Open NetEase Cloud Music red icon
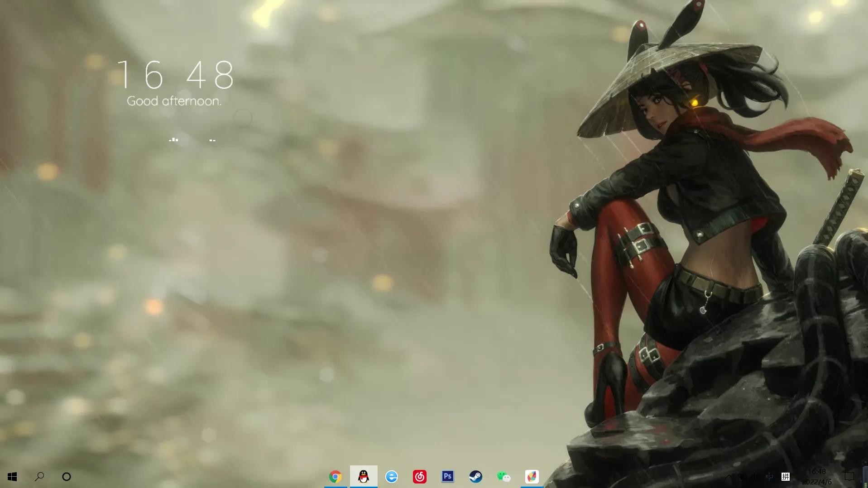868x488 pixels. [x=420, y=477]
